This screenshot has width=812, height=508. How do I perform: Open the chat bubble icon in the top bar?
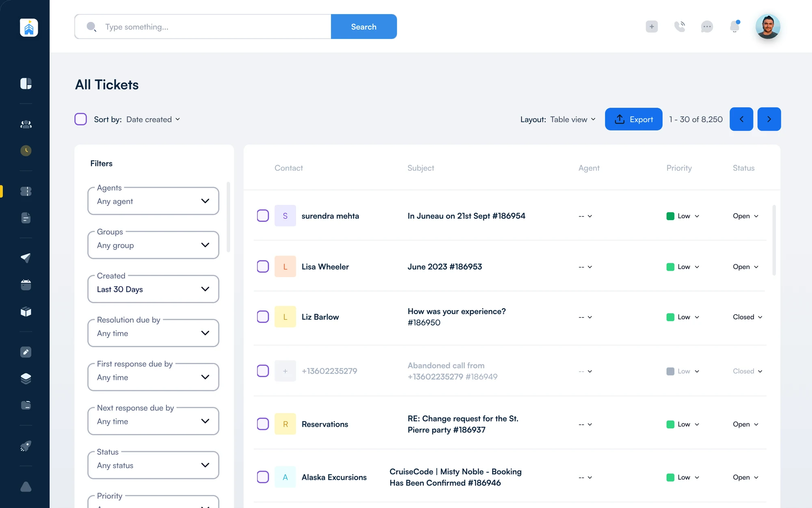click(707, 27)
